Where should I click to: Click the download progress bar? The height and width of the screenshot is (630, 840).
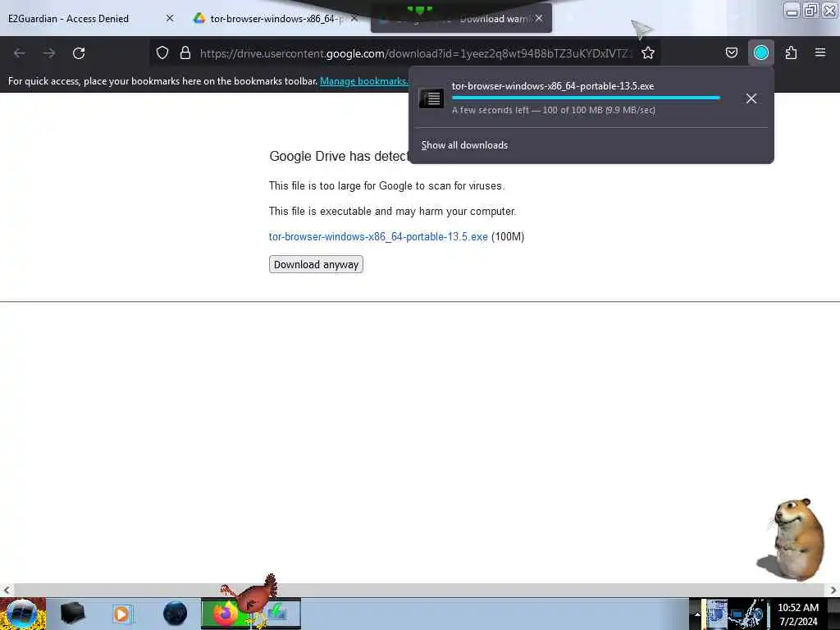[586, 98]
